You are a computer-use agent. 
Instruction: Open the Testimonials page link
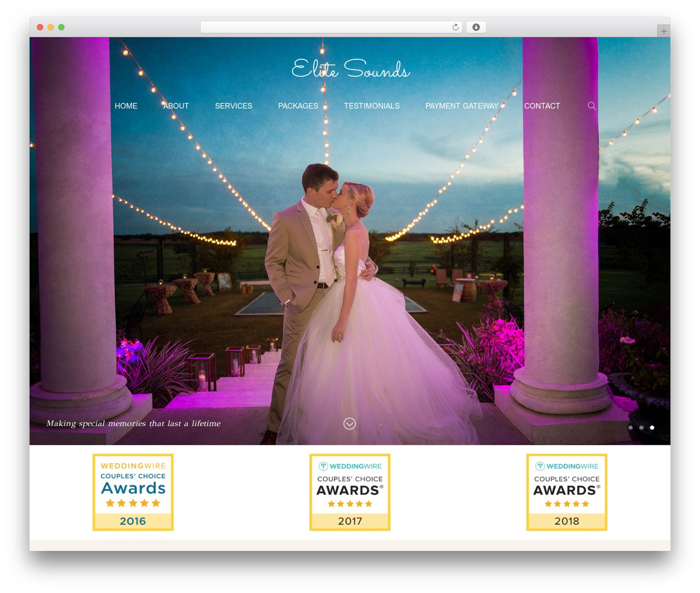(372, 106)
